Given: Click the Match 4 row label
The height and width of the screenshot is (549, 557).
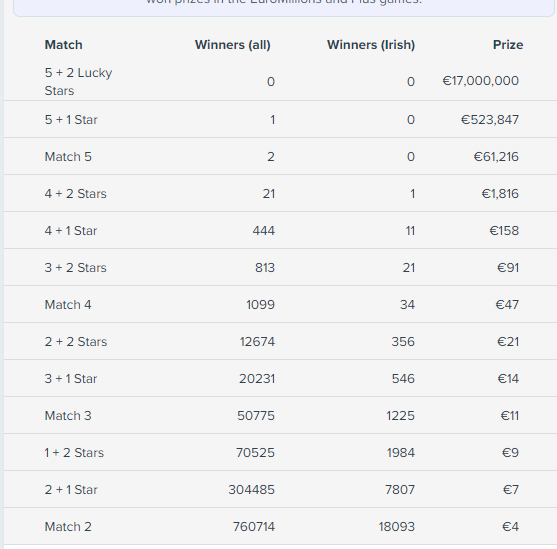Looking at the screenshot, I should [x=68, y=305].
